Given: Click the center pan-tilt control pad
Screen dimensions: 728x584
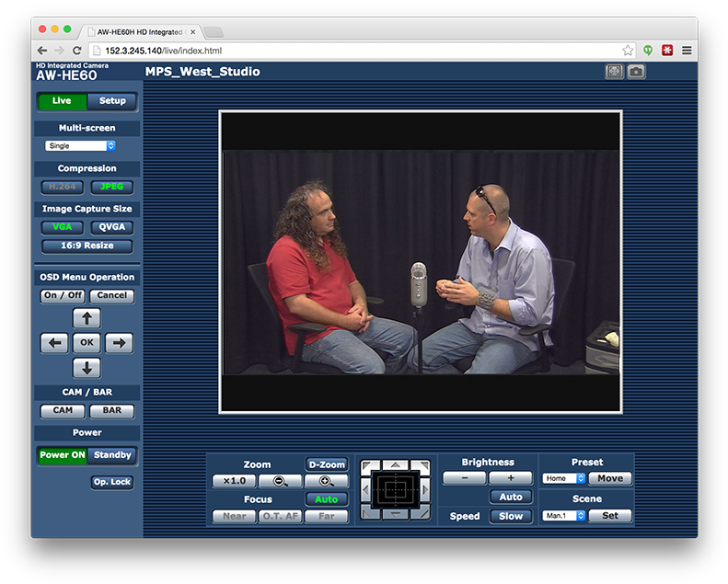Looking at the screenshot, I should pyautogui.click(x=395, y=489).
